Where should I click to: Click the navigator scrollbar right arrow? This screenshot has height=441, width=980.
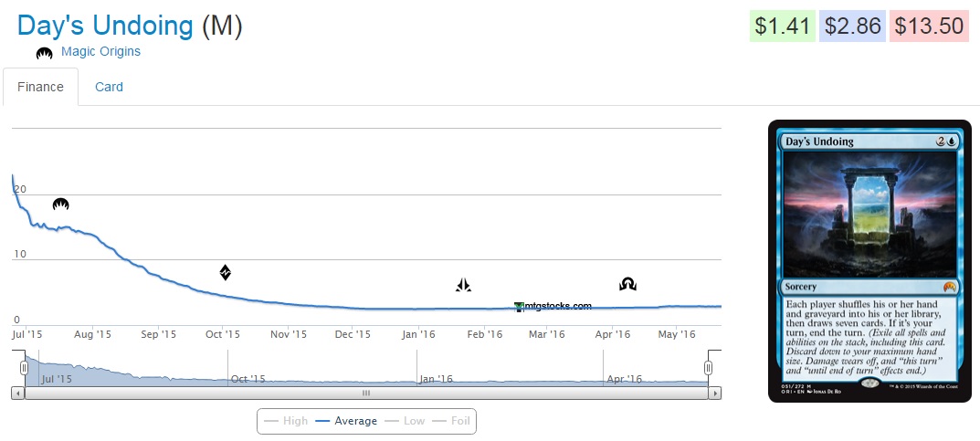[x=715, y=394]
